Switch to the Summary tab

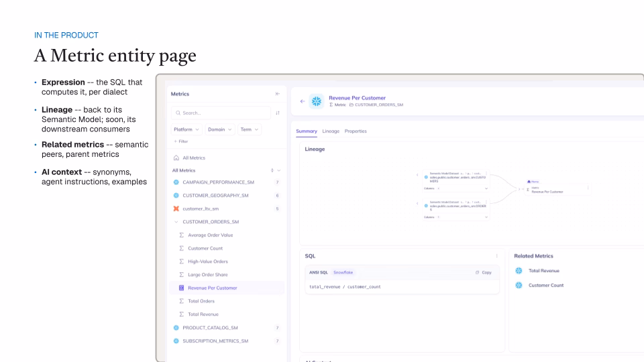307,131
